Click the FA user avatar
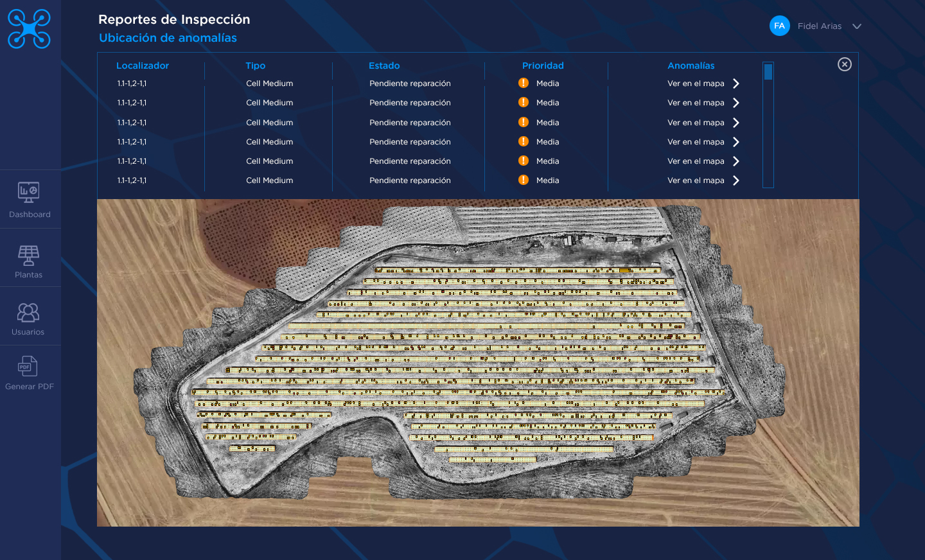925x560 pixels. [779, 26]
